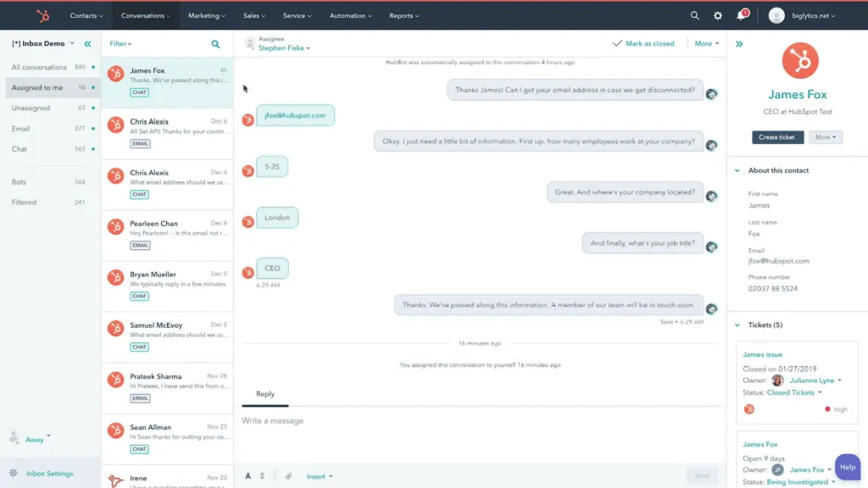
Task: Open the More dropdown beside Create ticket
Action: coord(826,137)
